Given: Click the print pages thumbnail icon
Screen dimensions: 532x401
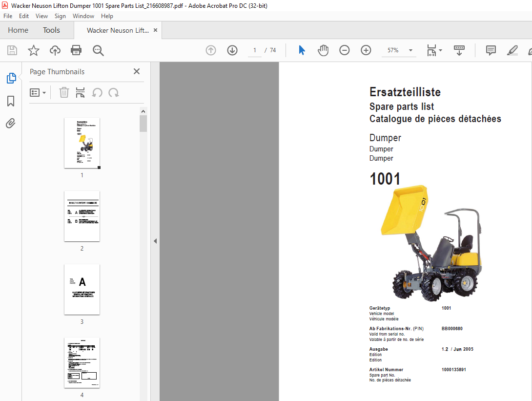Looking at the screenshot, I should tap(80, 92).
